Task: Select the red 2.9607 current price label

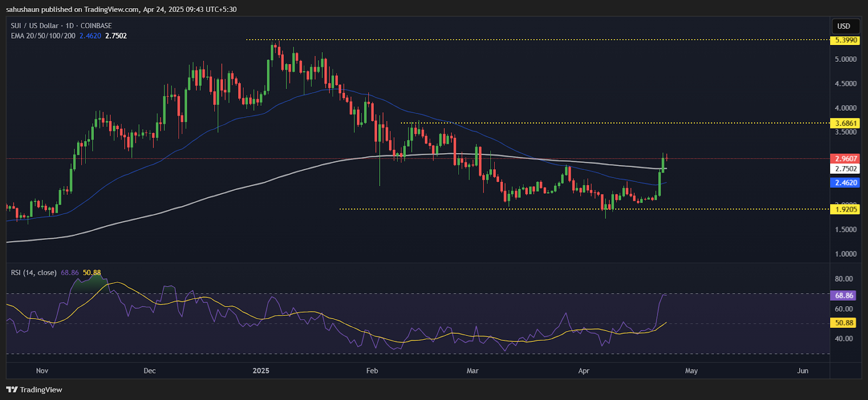Action: pos(846,158)
